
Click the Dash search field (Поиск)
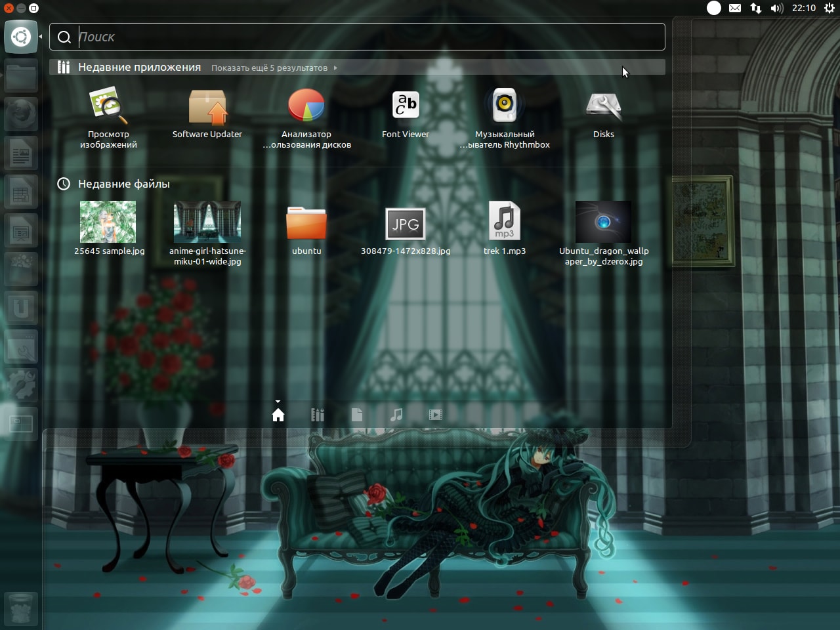358,37
